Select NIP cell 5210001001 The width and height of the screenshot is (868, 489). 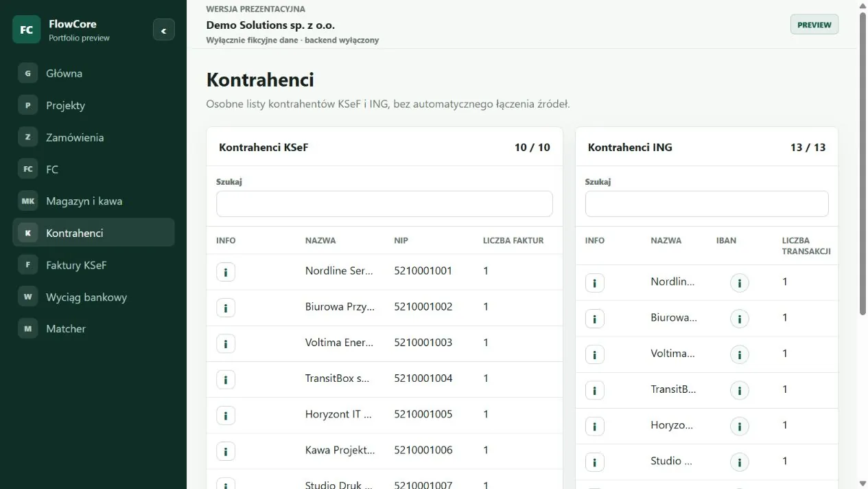tap(423, 271)
